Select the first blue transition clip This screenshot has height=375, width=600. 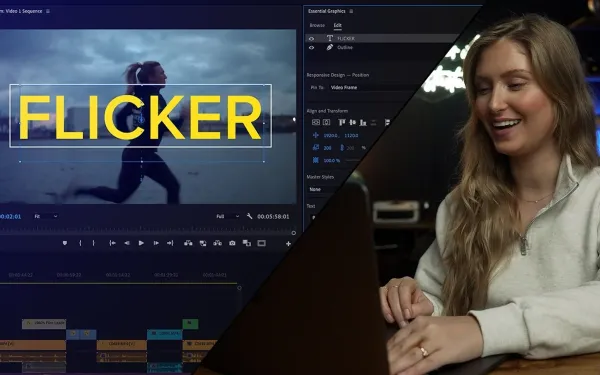[x=72, y=334]
